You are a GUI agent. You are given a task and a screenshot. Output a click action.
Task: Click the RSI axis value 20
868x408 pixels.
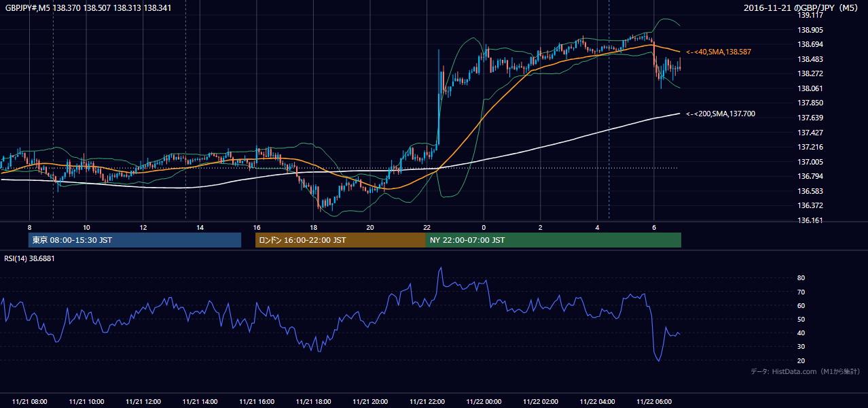tap(801, 360)
